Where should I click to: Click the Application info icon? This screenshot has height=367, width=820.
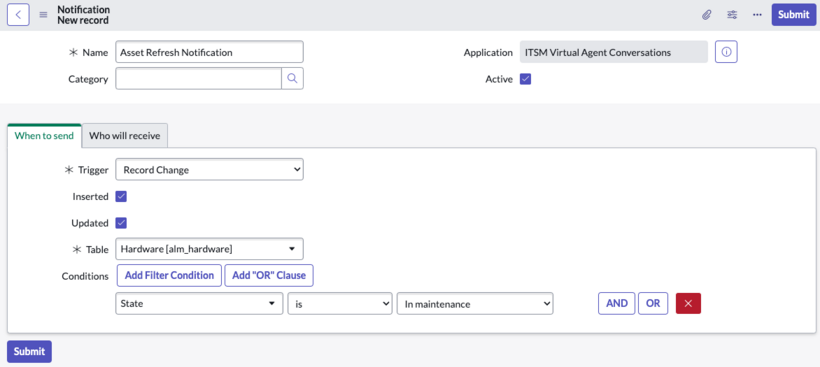point(726,52)
